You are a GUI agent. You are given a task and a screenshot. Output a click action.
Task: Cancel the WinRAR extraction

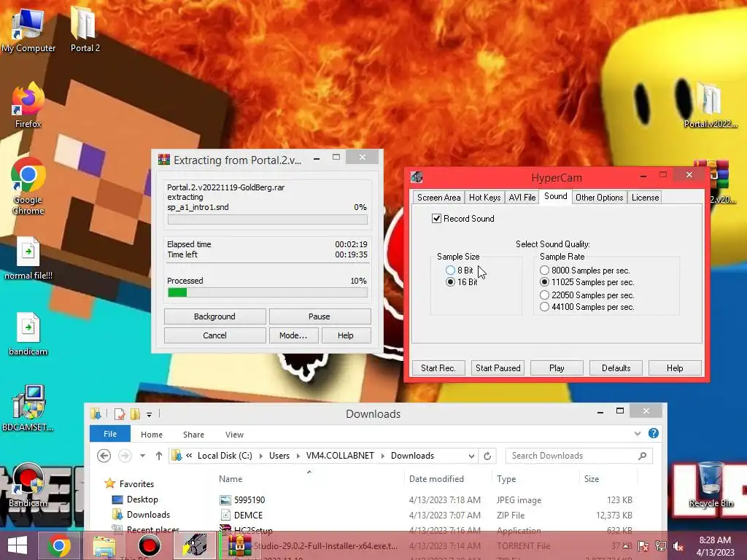coord(215,335)
